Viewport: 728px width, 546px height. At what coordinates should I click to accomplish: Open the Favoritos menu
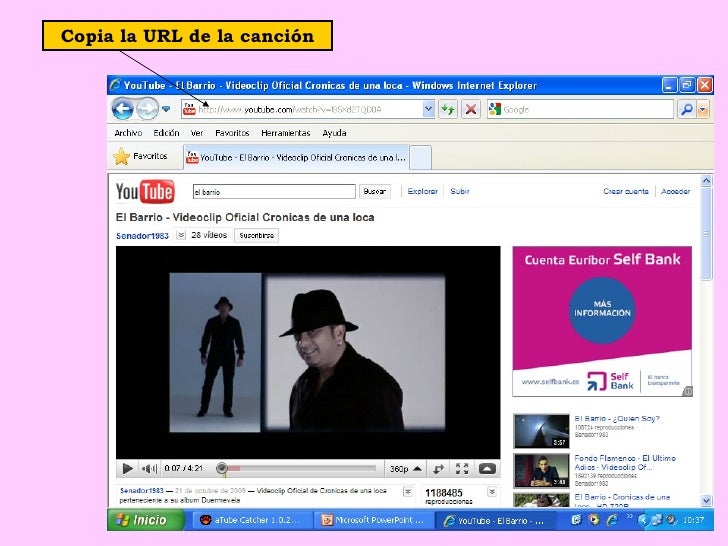coord(232,133)
